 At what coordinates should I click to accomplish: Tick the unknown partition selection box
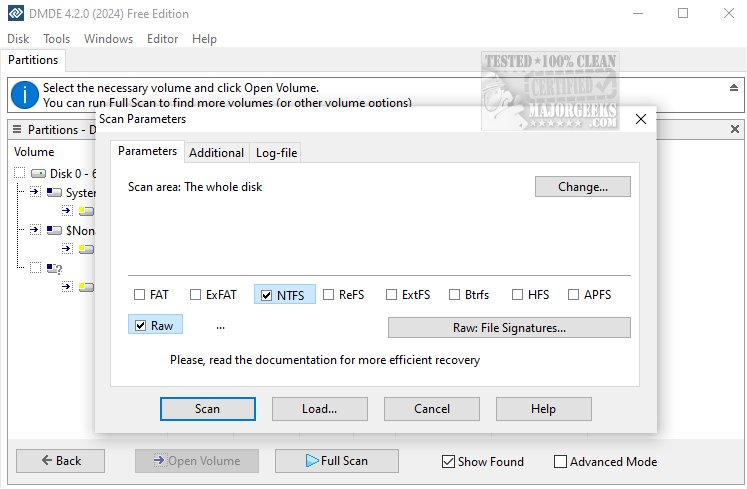(35, 268)
